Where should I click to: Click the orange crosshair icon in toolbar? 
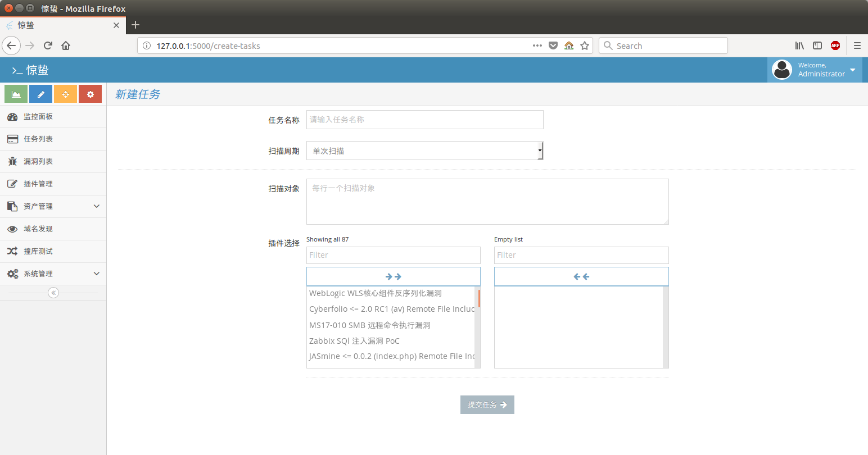(65, 94)
